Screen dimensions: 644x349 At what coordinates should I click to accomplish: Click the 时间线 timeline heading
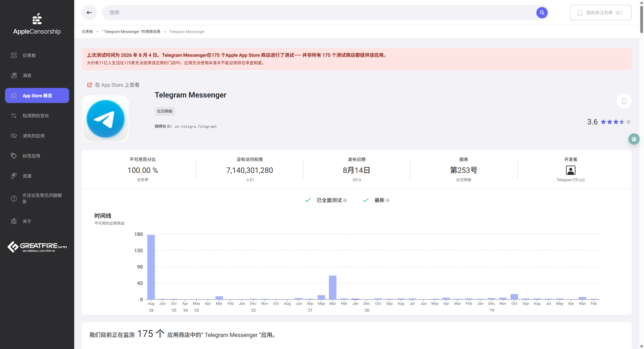click(x=103, y=216)
